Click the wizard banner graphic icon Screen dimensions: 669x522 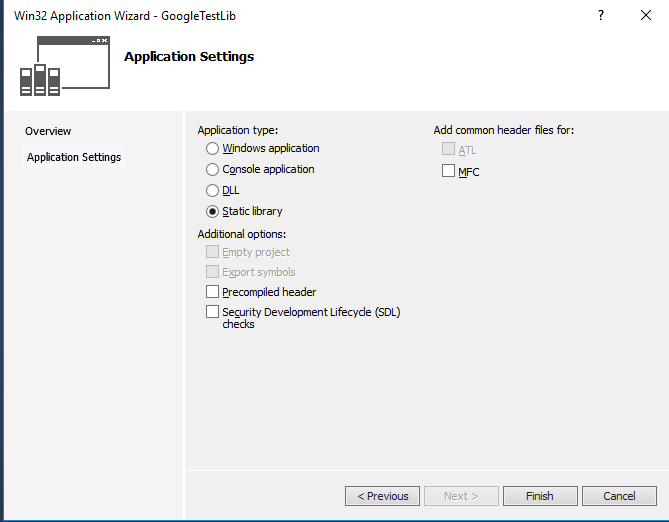[x=66, y=65]
